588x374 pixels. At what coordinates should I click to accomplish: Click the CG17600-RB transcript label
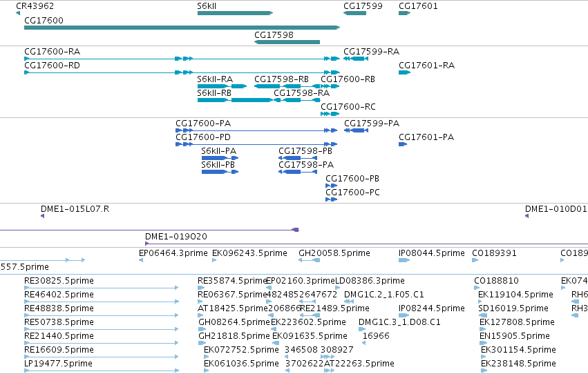click(x=348, y=79)
